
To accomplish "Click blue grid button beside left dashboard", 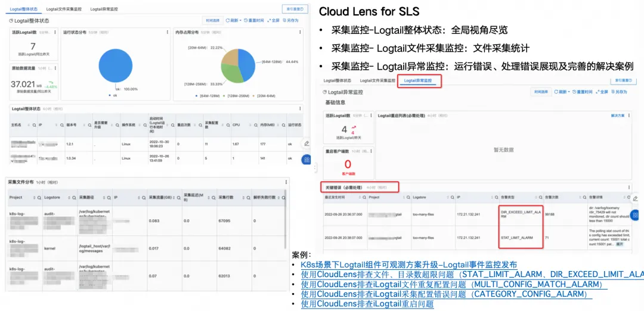I will [307, 160].
